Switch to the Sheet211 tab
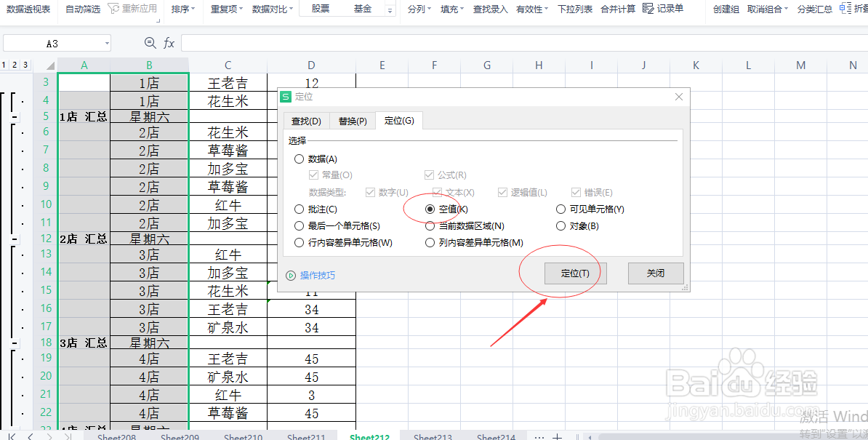This screenshot has height=440, width=868. [306, 436]
